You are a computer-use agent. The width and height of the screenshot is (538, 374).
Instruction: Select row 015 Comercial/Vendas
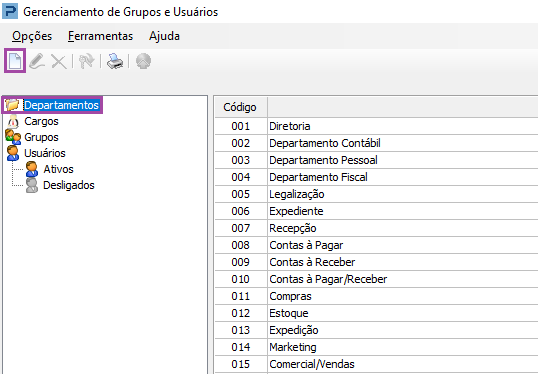pyautogui.click(x=376, y=364)
